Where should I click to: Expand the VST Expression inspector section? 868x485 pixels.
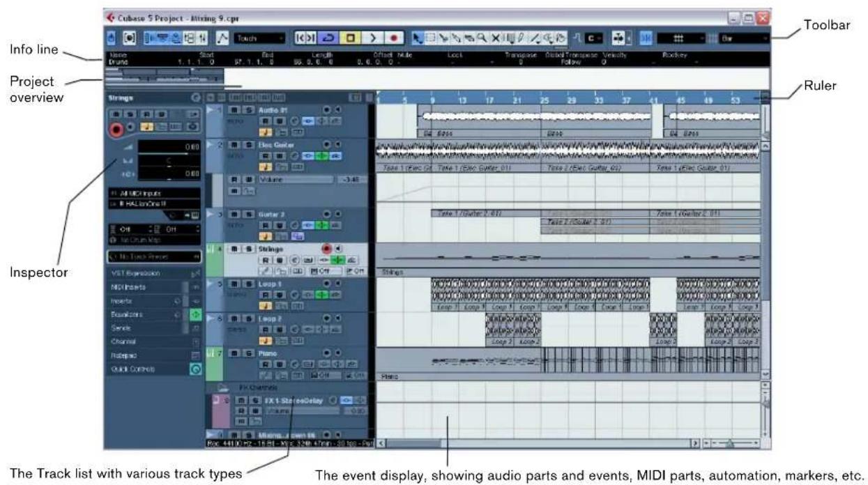153,274
